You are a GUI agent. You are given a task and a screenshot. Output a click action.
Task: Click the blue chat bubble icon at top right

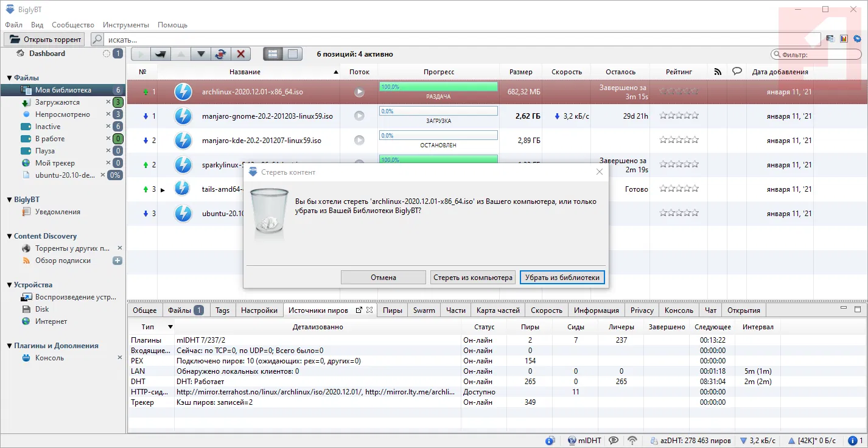click(857, 39)
